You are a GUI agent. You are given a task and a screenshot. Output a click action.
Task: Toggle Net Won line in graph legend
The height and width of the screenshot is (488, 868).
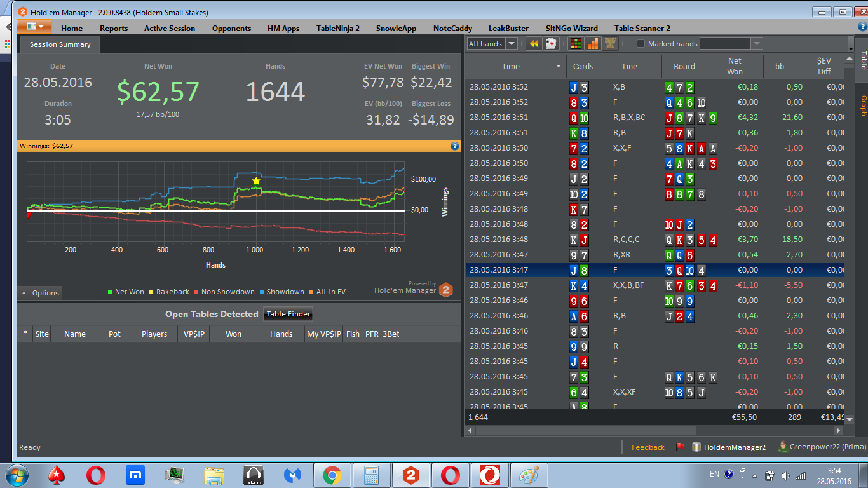point(126,292)
